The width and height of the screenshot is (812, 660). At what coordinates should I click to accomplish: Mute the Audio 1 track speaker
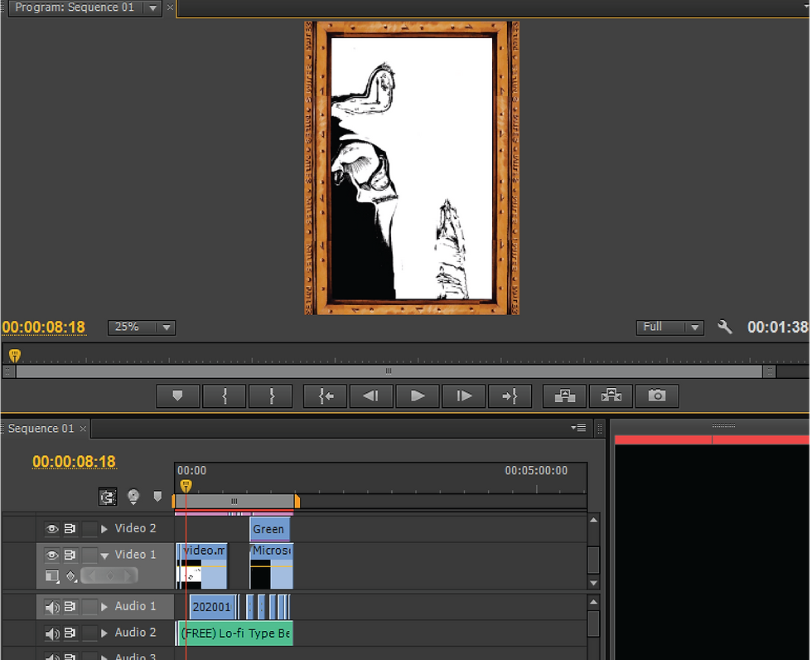51,607
